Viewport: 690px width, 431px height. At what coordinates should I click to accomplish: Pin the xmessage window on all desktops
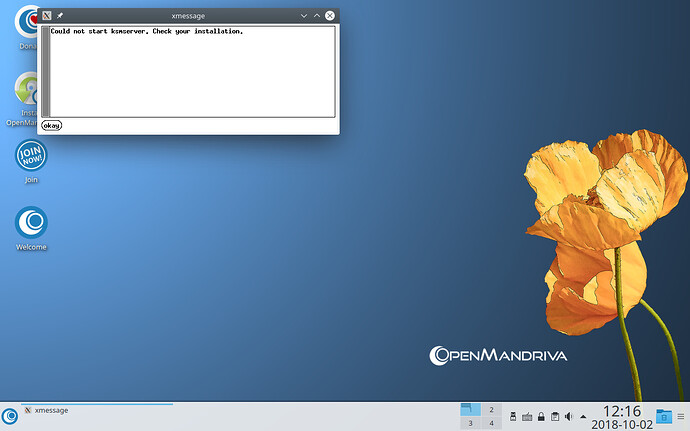(60, 16)
